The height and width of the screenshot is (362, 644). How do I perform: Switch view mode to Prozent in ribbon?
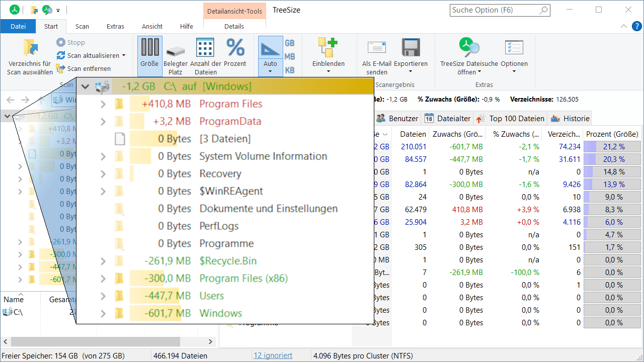click(235, 53)
